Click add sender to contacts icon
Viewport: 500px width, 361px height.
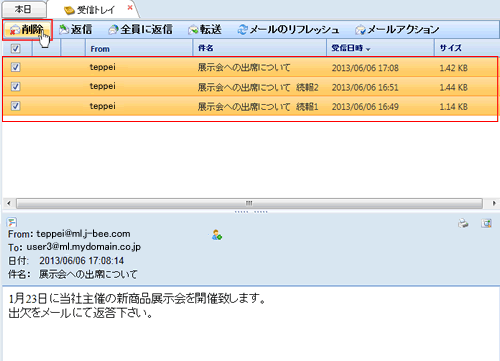coord(217,235)
